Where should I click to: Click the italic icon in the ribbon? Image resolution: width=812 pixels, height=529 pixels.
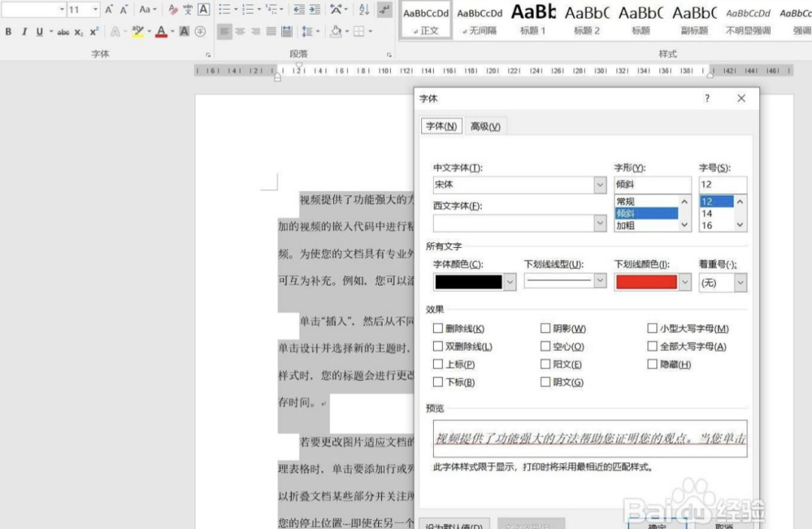tap(24, 32)
